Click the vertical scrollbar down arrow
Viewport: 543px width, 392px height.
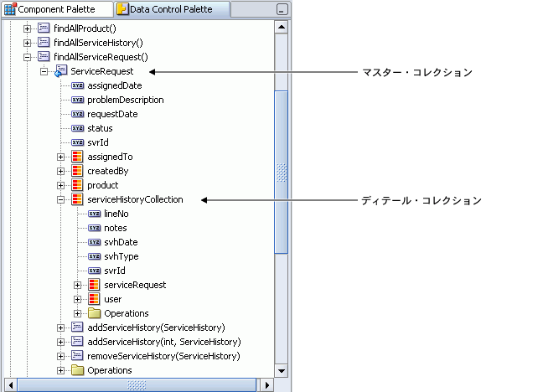(x=282, y=371)
